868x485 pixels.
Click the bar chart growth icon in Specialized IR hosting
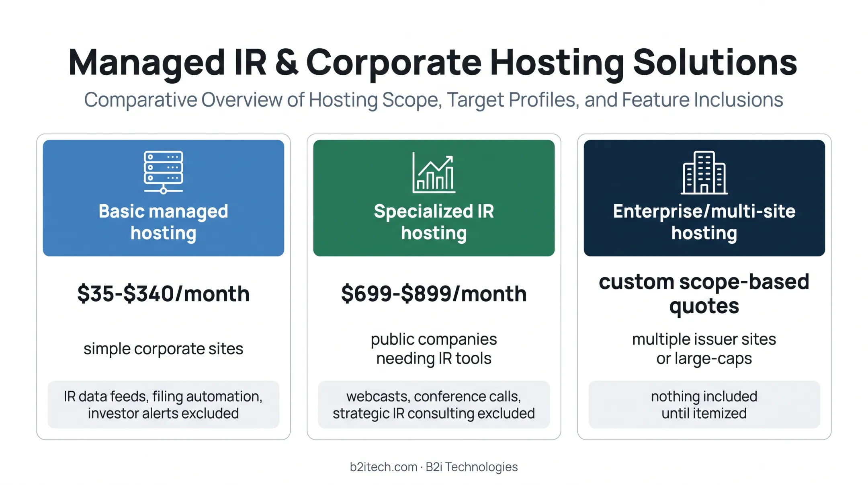coord(434,173)
